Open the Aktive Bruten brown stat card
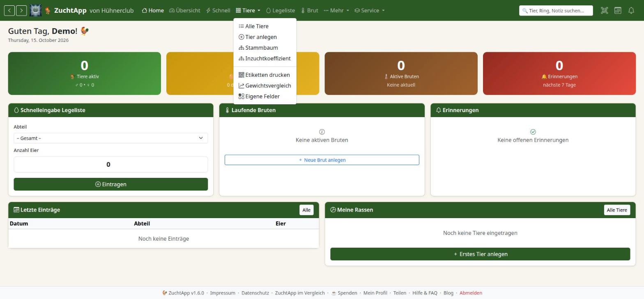Image resolution: width=644 pixels, height=299 pixels. point(401,74)
